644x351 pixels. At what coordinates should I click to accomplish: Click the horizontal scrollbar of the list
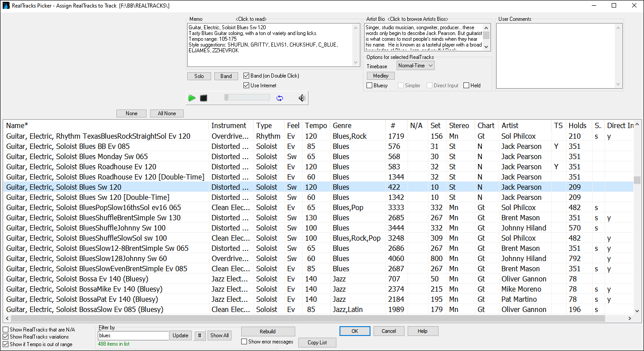(x=318, y=318)
